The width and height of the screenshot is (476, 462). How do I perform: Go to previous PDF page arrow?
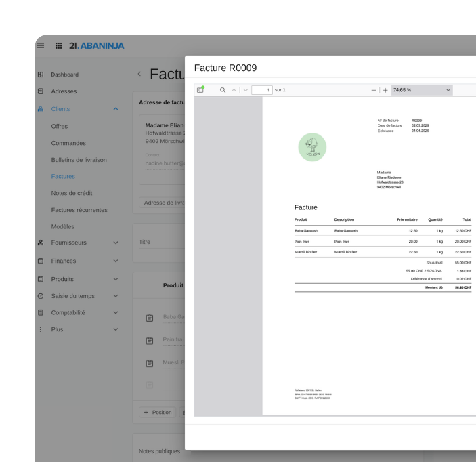point(234,90)
